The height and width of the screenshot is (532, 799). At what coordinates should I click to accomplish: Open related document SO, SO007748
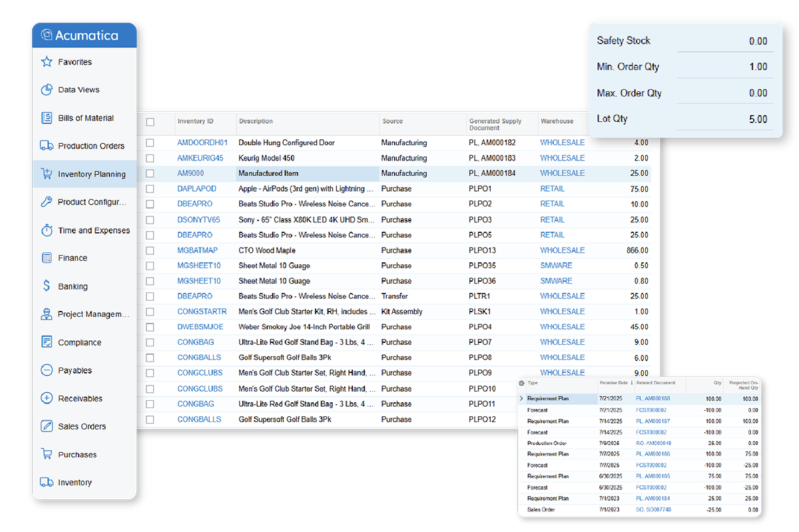tap(654, 509)
